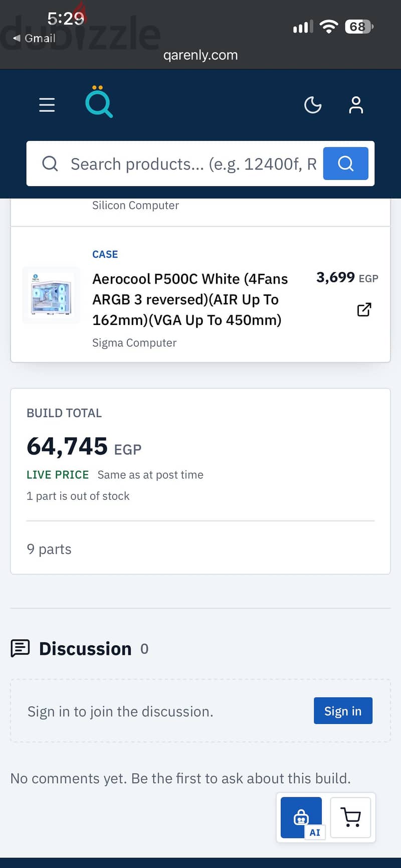
Task: Open the hamburger navigation menu
Action: [x=47, y=105]
